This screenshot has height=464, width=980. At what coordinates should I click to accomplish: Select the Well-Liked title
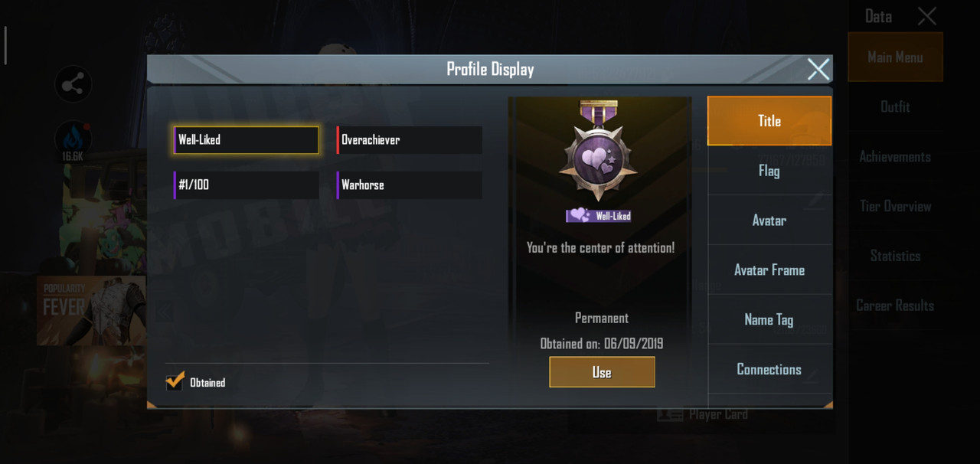[x=247, y=140]
